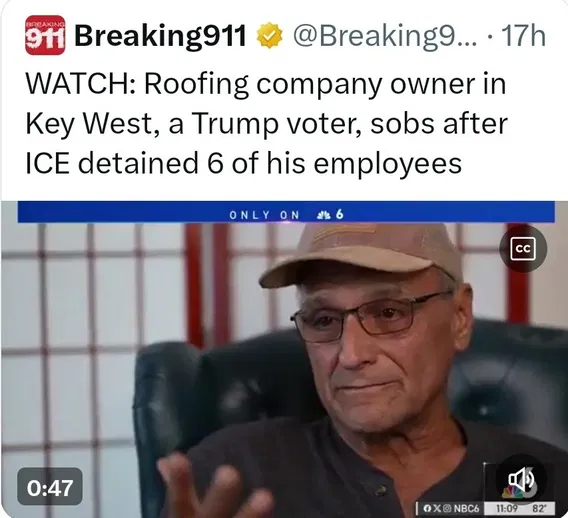Click the Instagram icon next to NBC6 text
This screenshot has height=518, width=568.
pos(446,509)
